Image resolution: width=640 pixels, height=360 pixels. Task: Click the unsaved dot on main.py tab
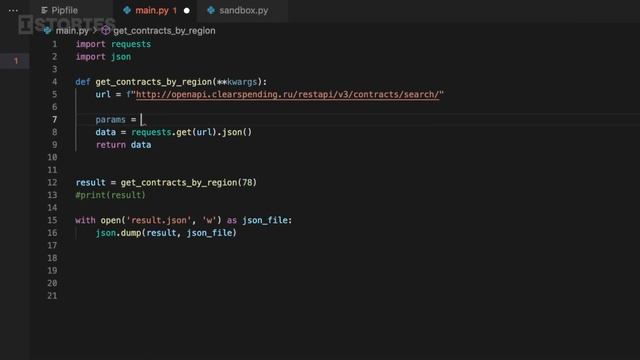tap(187, 11)
